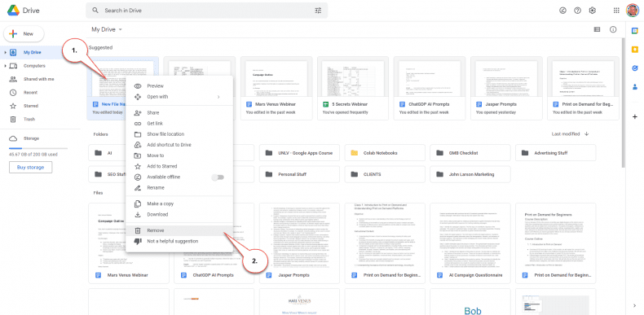Open the Advertising Stuff folder
Screen dimensions: 644x315
click(x=555, y=152)
